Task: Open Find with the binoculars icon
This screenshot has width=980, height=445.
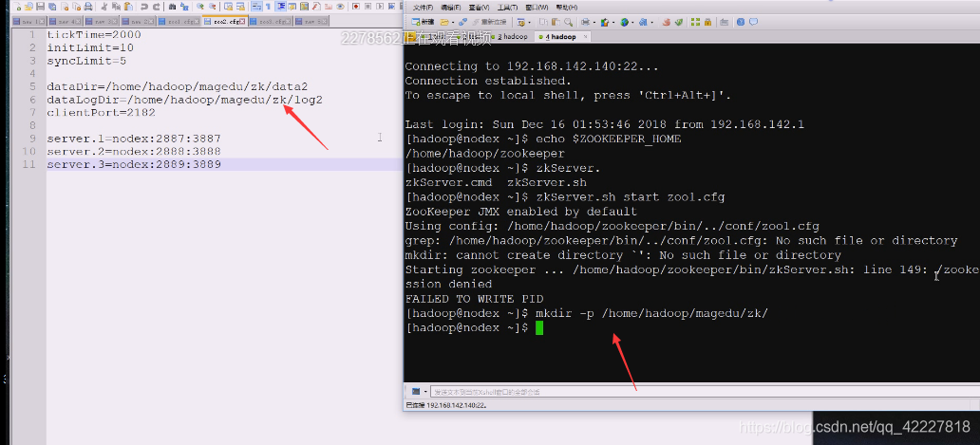Action: 173,7
